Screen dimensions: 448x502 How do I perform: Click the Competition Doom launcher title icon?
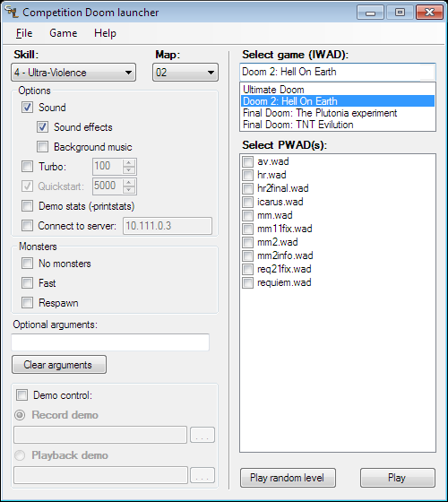coord(11,12)
